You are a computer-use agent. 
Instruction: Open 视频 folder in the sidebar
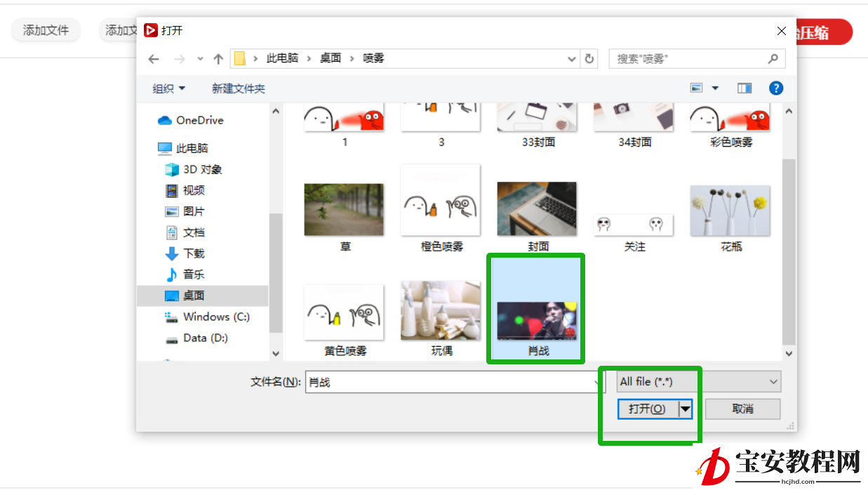[185, 190]
